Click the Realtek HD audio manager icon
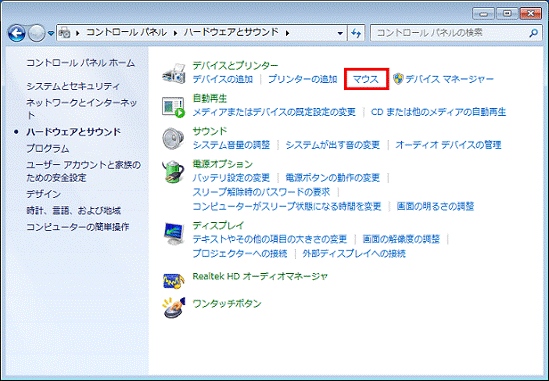 [x=174, y=281]
